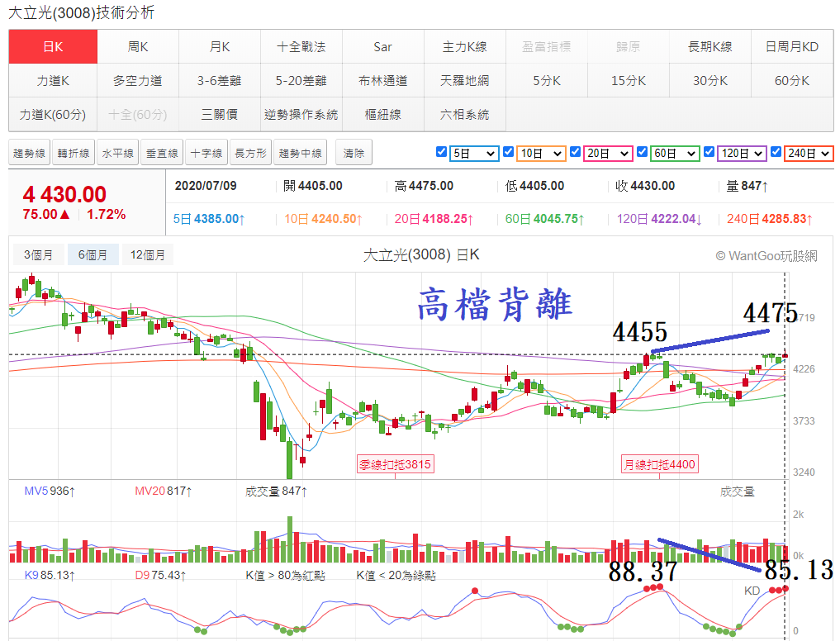Open the 力道K(60分) tab

(53, 114)
